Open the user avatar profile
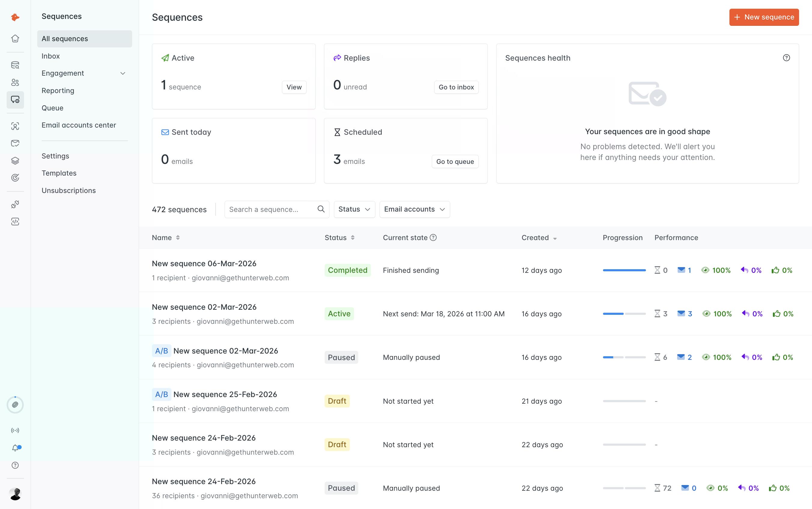This screenshot has height=509, width=812. click(15, 493)
